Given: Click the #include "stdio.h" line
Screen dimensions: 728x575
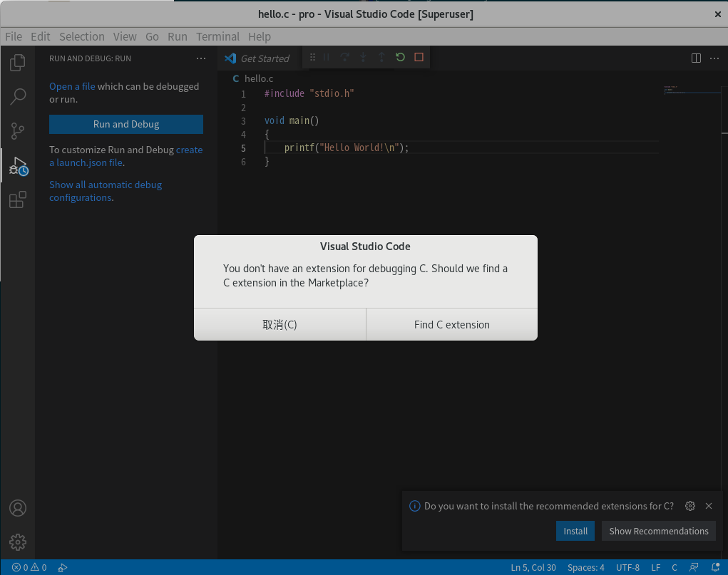Looking at the screenshot, I should 309,93.
